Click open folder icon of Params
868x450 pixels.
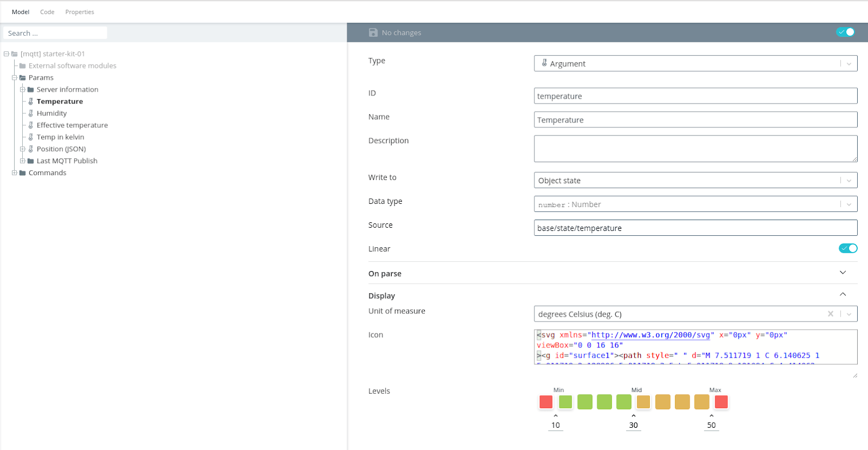tap(23, 78)
